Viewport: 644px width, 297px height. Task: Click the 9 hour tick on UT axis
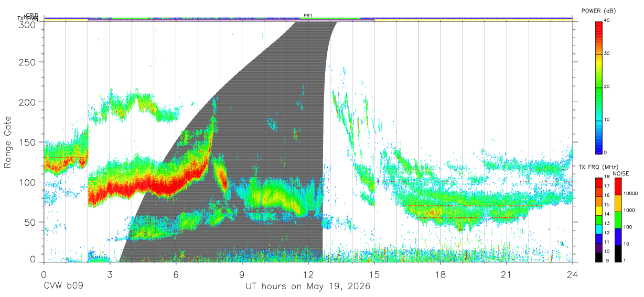(x=242, y=274)
